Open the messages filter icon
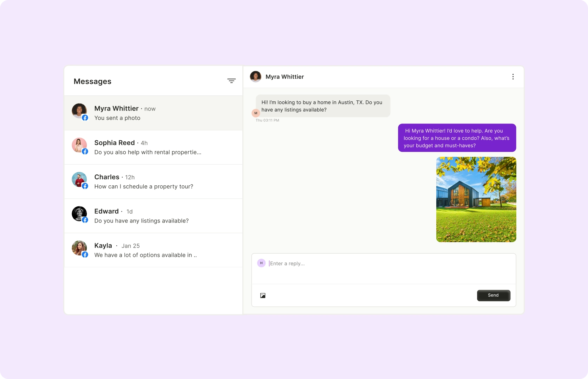Screen dimensions: 588x379 coord(231,81)
